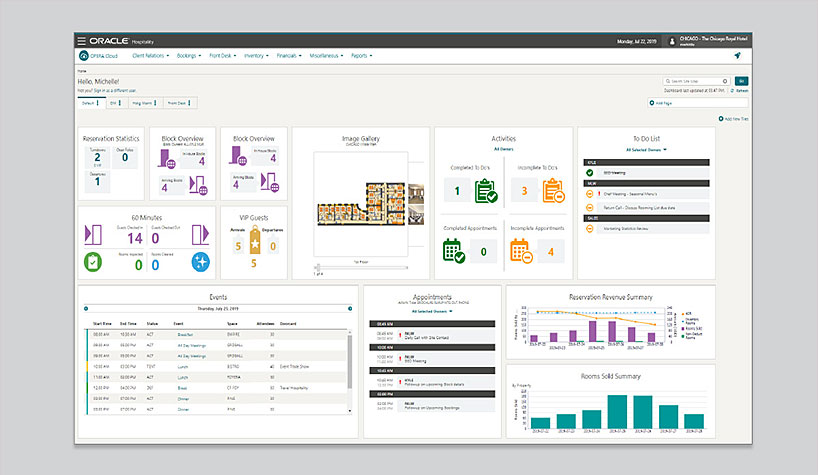Click the All Owners link in Activities
The height and width of the screenshot is (475, 818).
click(503, 149)
